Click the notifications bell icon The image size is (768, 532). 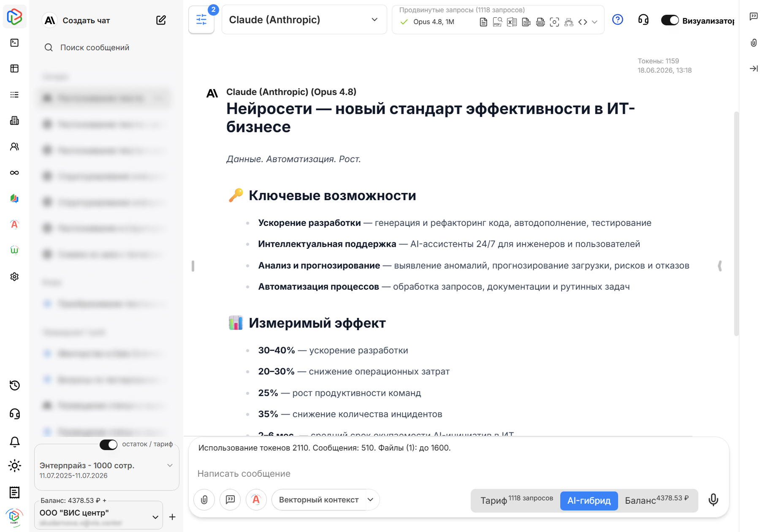[14, 442]
